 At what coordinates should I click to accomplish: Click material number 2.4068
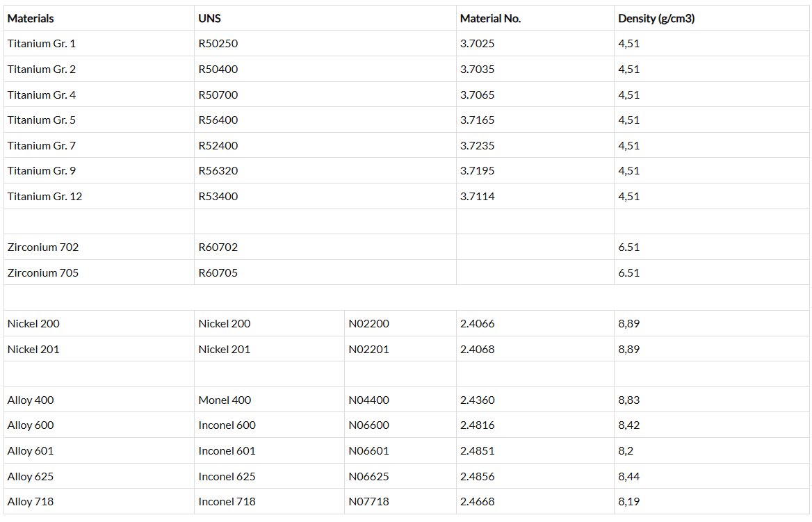(x=478, y=350)
